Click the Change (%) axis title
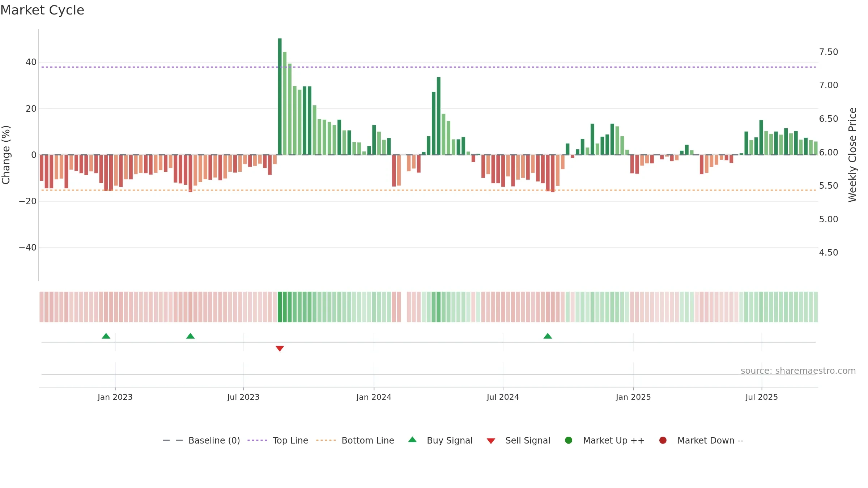Viewport: 868px width, 488px height. (x=6, y=155)
